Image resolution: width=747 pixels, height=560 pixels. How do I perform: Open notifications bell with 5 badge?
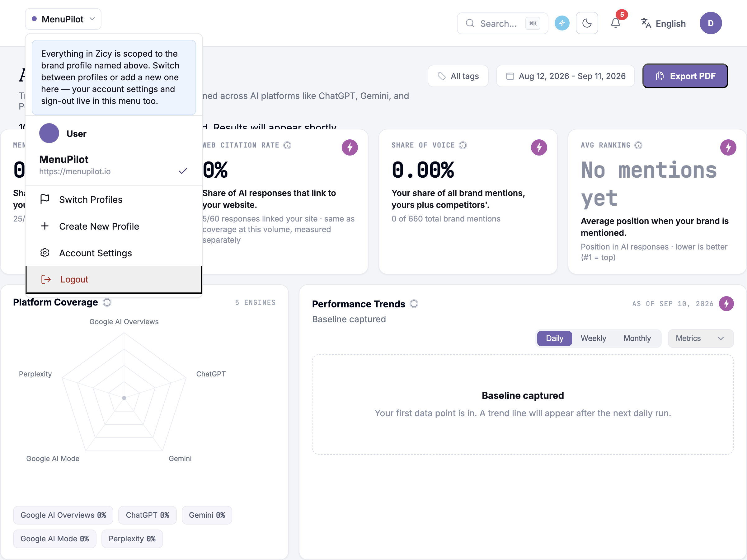click(616, 23)
